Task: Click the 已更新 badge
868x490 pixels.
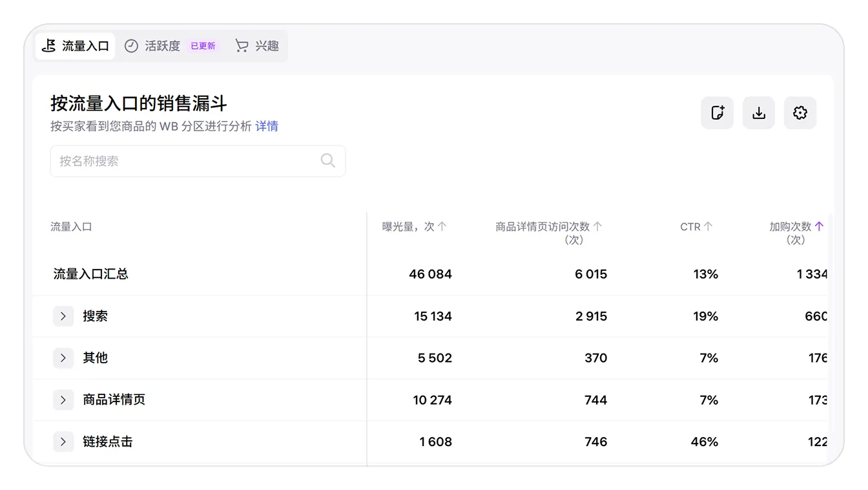Action: pos(203,46)
